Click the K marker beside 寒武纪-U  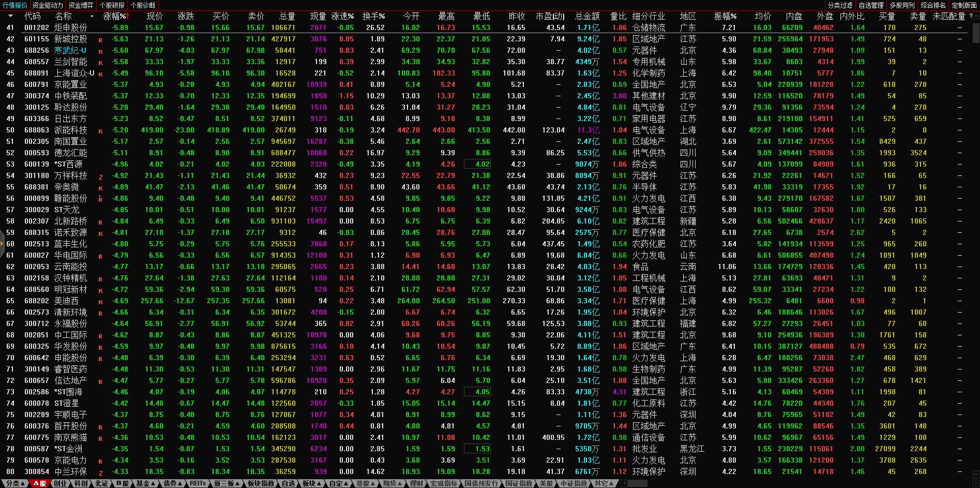point(100,51)
